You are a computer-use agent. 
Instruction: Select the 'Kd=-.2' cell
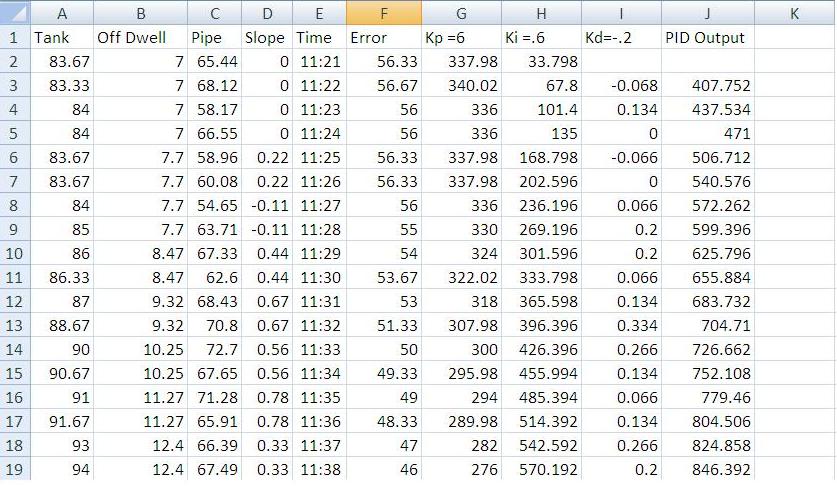pos(620,38)
